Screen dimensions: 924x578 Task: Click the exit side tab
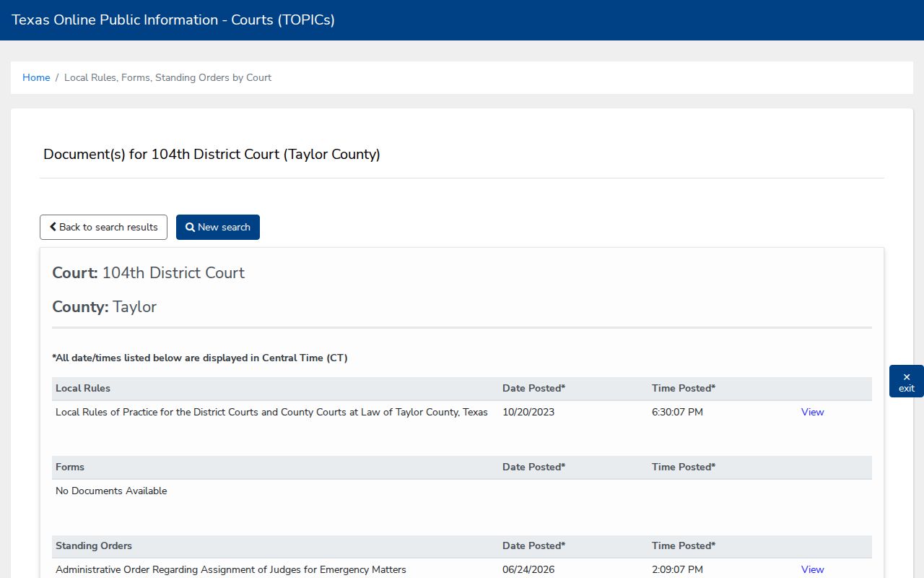(907, 381)
